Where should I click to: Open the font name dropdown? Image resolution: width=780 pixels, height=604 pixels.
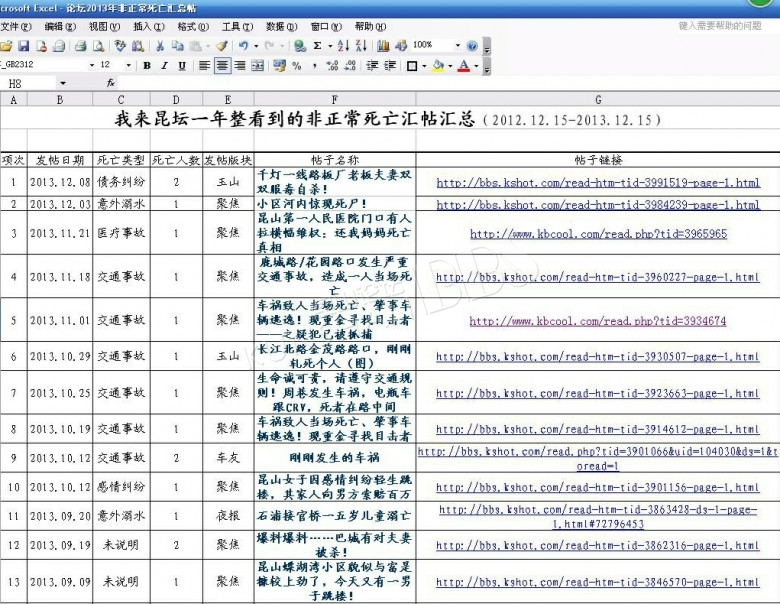coord(92,65)
